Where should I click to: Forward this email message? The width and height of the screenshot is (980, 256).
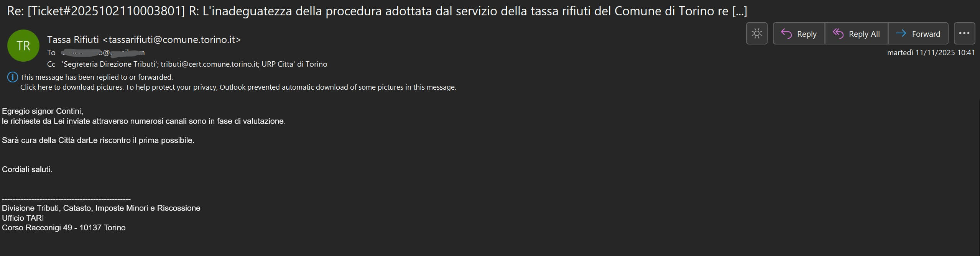point(918,34)
